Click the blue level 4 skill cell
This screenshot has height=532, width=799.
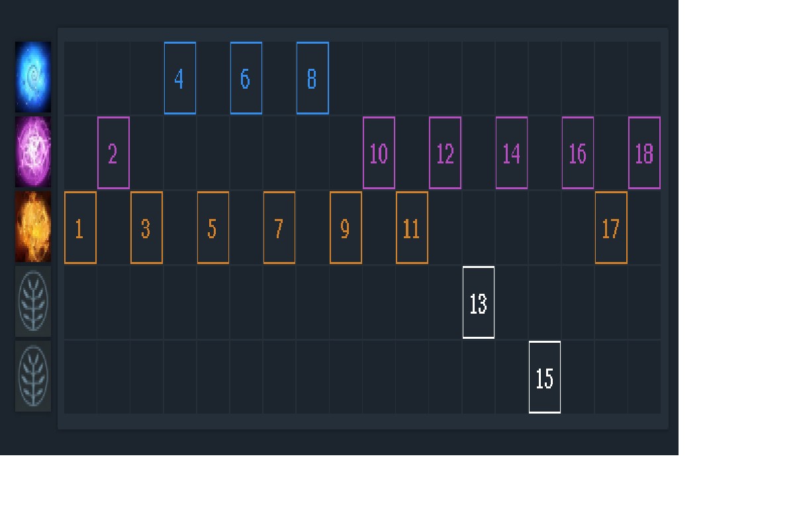pos(180,78)
